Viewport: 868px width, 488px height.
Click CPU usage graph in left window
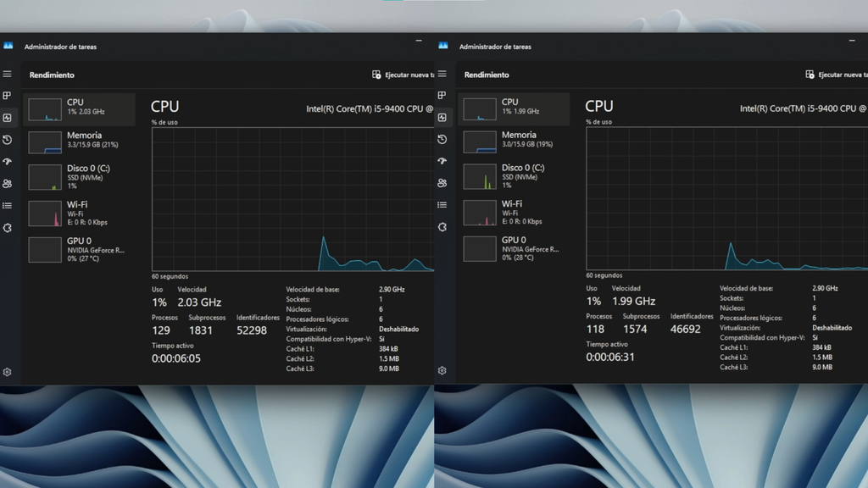(x=292, y=199)
